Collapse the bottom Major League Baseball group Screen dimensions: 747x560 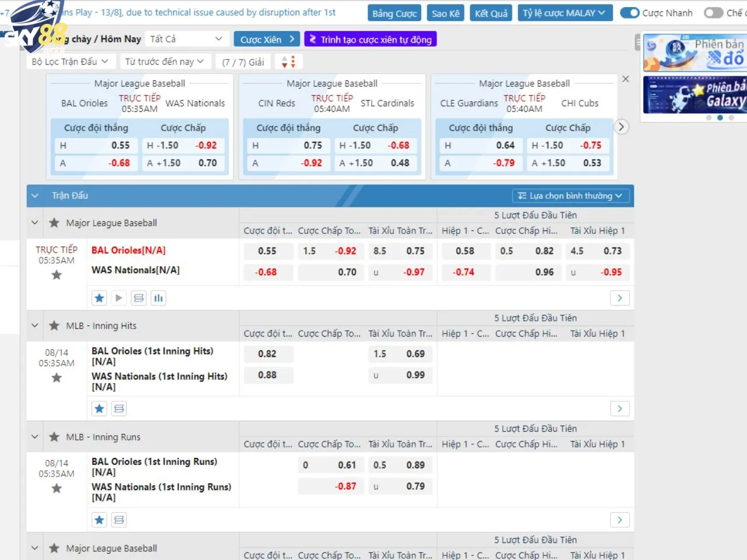coord(35,548)
